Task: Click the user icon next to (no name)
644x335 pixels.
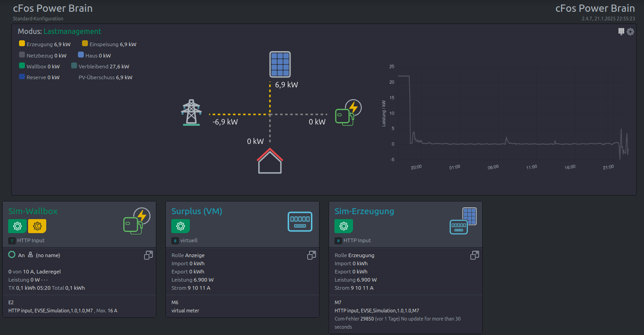Action: click(30, 255)
